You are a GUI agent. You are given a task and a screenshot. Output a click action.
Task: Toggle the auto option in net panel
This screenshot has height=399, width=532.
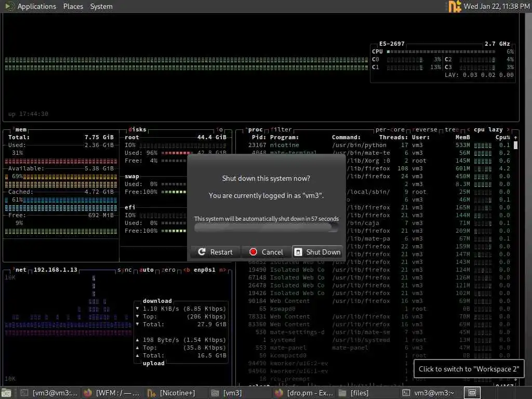(x=146, y=270)
